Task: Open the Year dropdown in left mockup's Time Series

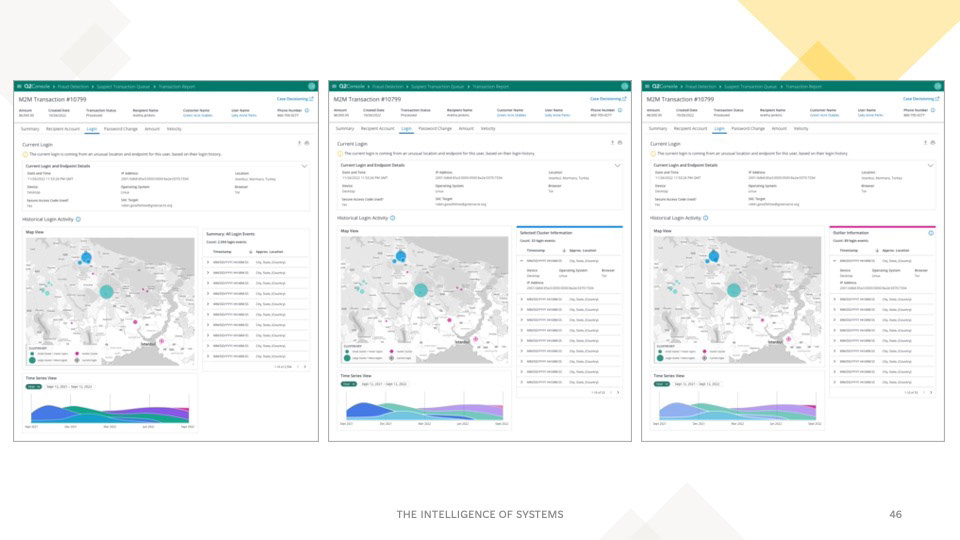Action: (x=34, y=387)
